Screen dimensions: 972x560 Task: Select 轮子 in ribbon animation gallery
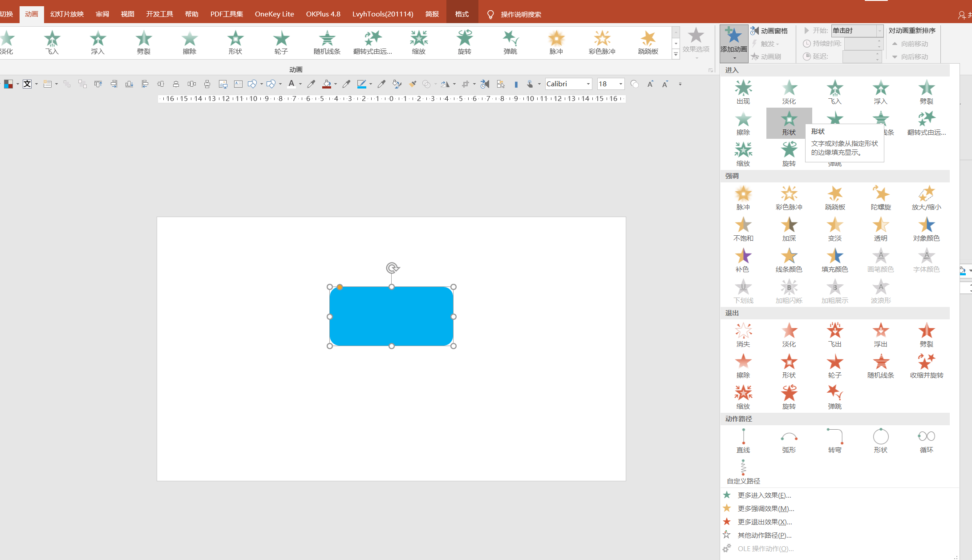[x=281, y=42]
